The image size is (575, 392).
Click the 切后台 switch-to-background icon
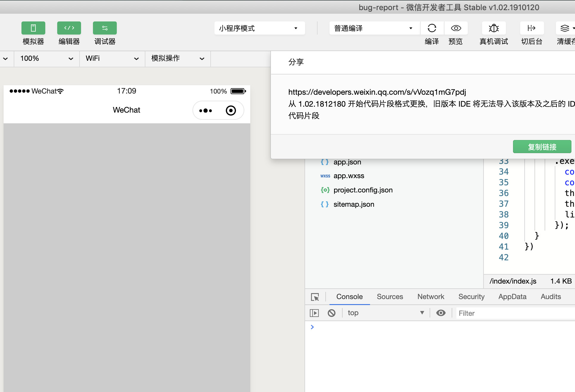pos(532,28)
